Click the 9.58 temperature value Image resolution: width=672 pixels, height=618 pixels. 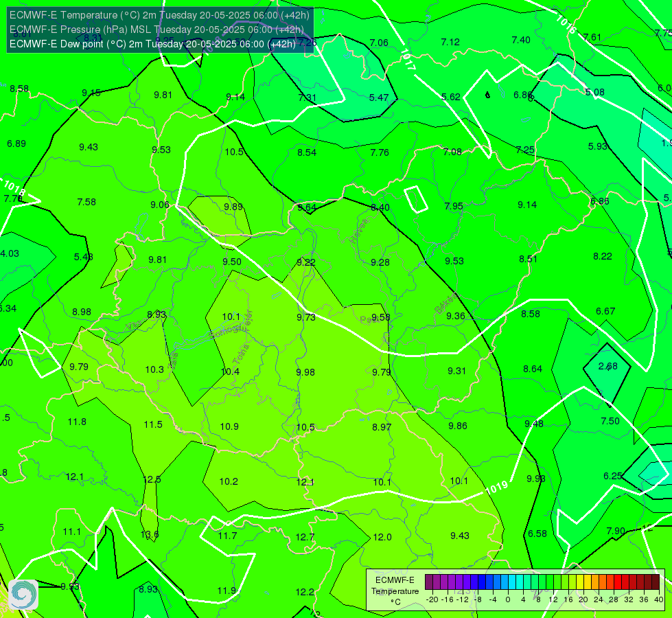coord(380,317)
